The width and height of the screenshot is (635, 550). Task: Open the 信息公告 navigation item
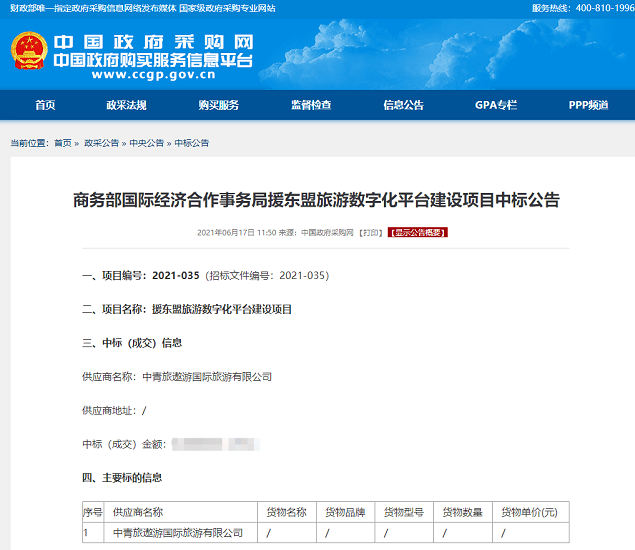403,105
